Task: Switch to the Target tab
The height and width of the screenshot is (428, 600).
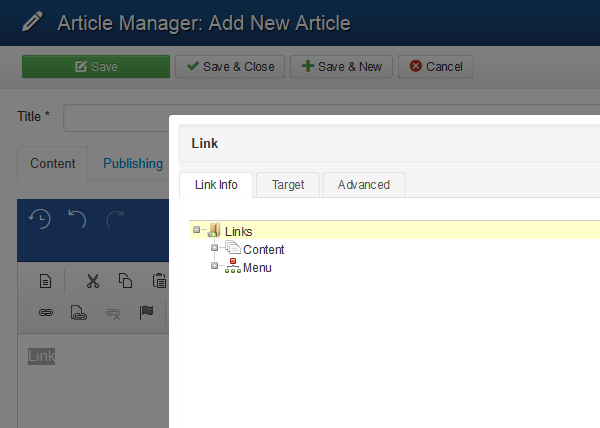Action: pos(288,185)
